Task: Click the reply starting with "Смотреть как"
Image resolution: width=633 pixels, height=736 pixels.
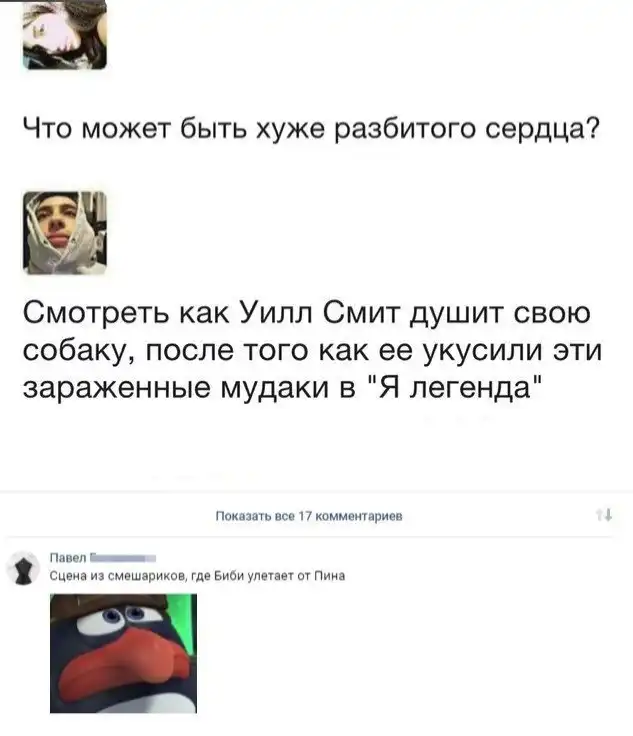Action: point(312,350)
